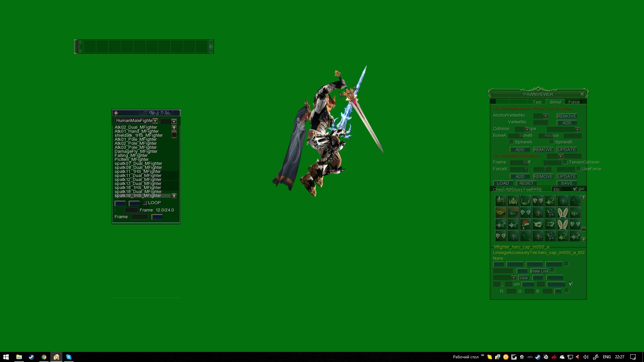The height and width of the screenshot is (362, 644).
Task: Check the SphereA checkbox
Action: (512, 142)
